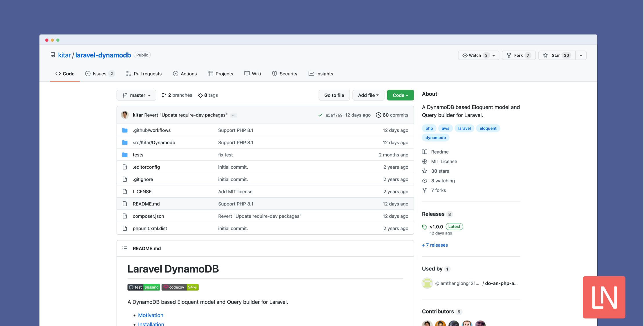
Task: Click the composer.json file icon
Action: (125, 216)
